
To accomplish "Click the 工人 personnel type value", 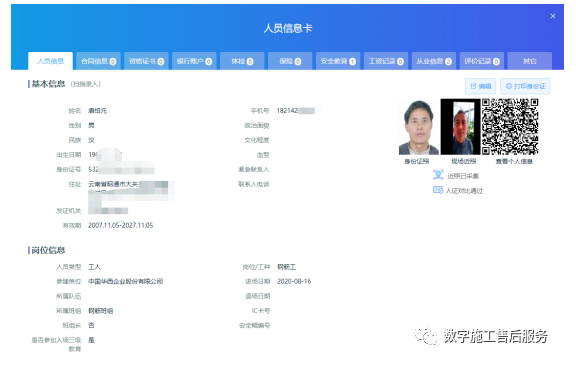I will click(94, 267).
